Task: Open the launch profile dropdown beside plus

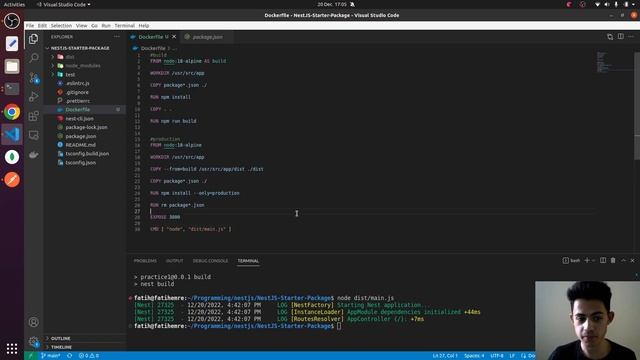Action: coord(593,260)
